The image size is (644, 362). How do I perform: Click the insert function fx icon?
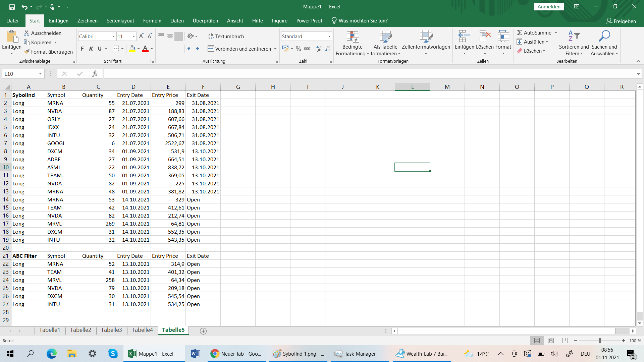95,74
